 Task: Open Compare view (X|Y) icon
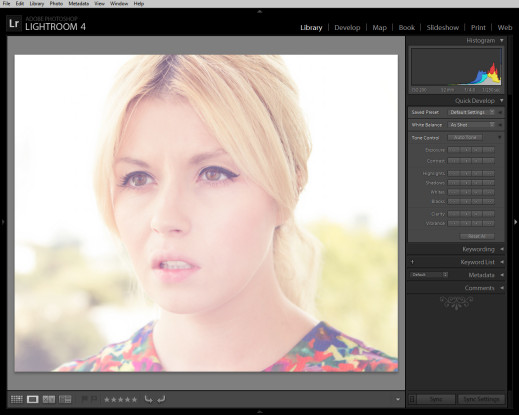49,399
